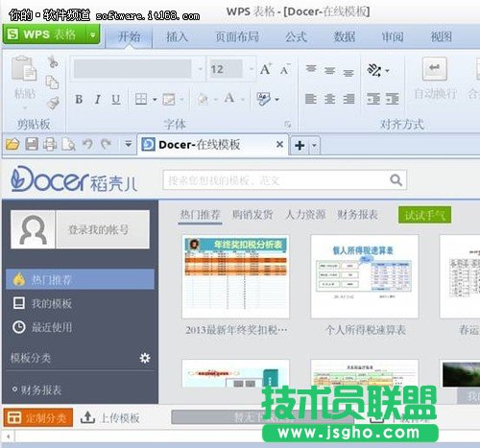Open the dropdown next to new tab plus
Screen dimensions: 480x448
coord(314,146)
